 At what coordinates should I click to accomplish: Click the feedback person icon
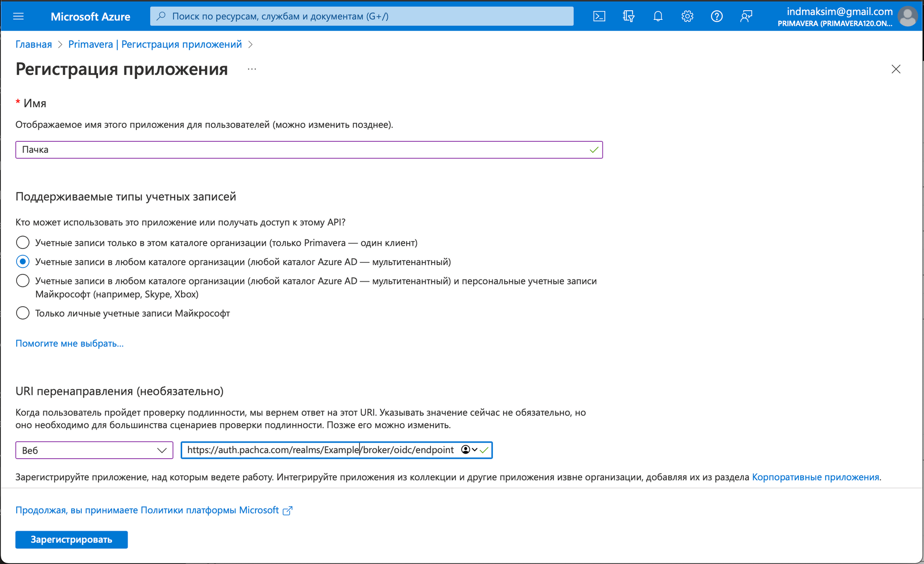click(746, 17)
